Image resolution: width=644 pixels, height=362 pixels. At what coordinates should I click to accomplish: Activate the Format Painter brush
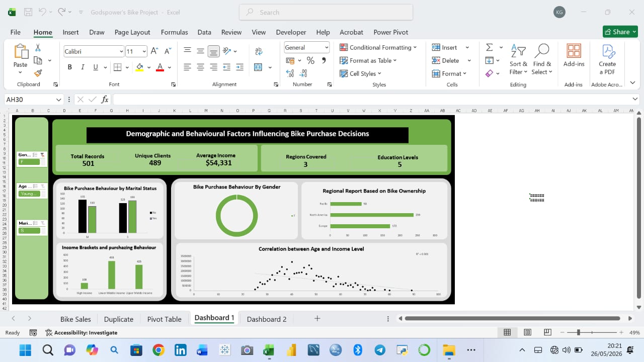(x=38, y=73)
